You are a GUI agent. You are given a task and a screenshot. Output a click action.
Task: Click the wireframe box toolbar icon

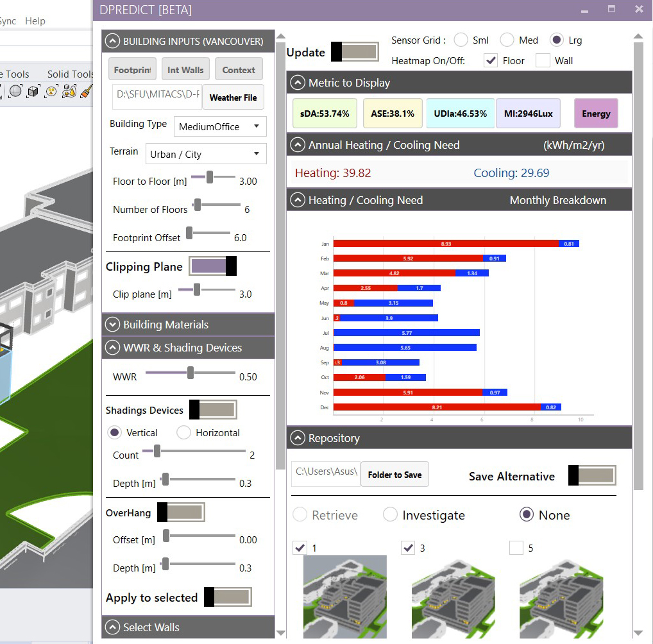(34, 92)
